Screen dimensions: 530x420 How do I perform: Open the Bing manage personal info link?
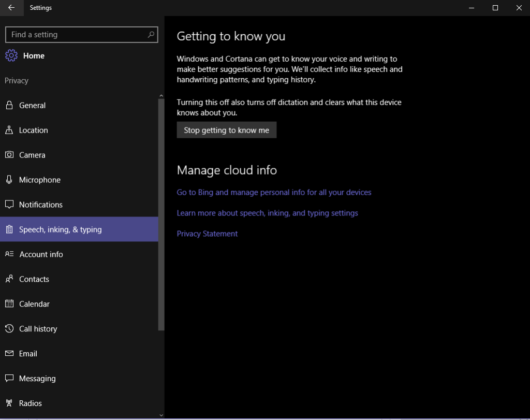tap(274, 192)
